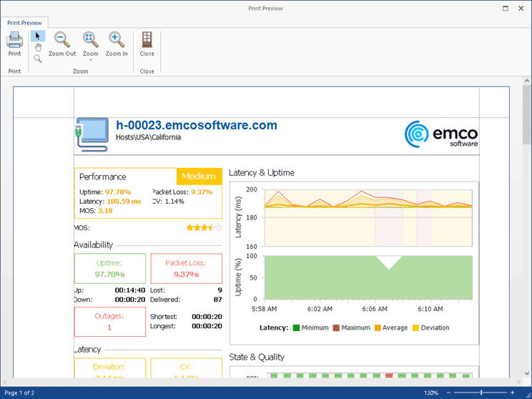Increase zoom with the plus button

pos(512,393)
